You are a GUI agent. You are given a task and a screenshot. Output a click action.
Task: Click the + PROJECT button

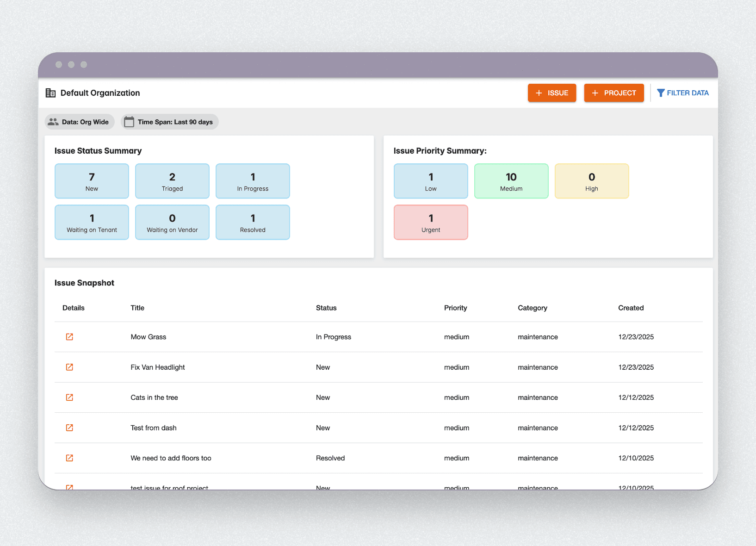pyautogui.click(x=613, y=93)
